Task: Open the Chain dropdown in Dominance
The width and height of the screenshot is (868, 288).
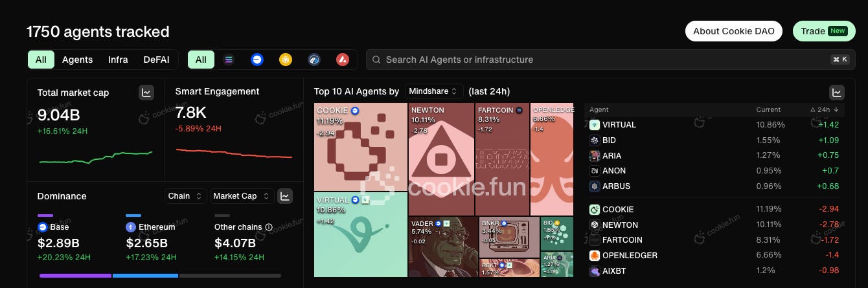Action: (185, 195)
